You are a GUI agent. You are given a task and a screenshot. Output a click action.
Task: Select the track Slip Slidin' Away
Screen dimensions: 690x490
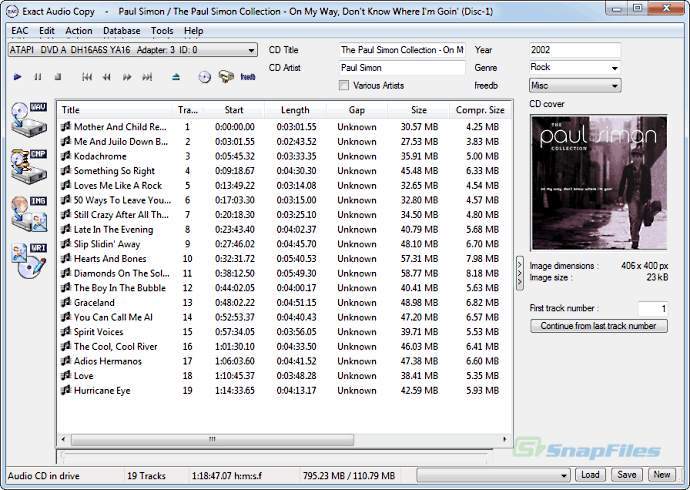coord(107,244)
